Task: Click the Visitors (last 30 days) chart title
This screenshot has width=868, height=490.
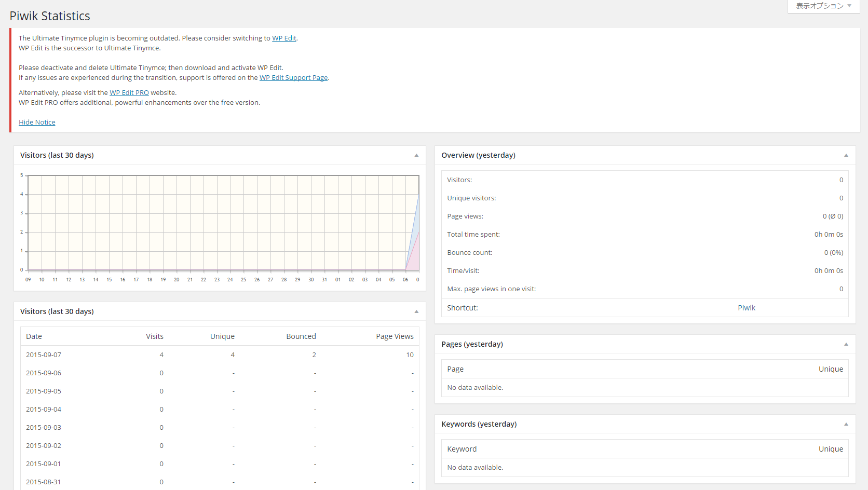Action: [x=57, y=155]
